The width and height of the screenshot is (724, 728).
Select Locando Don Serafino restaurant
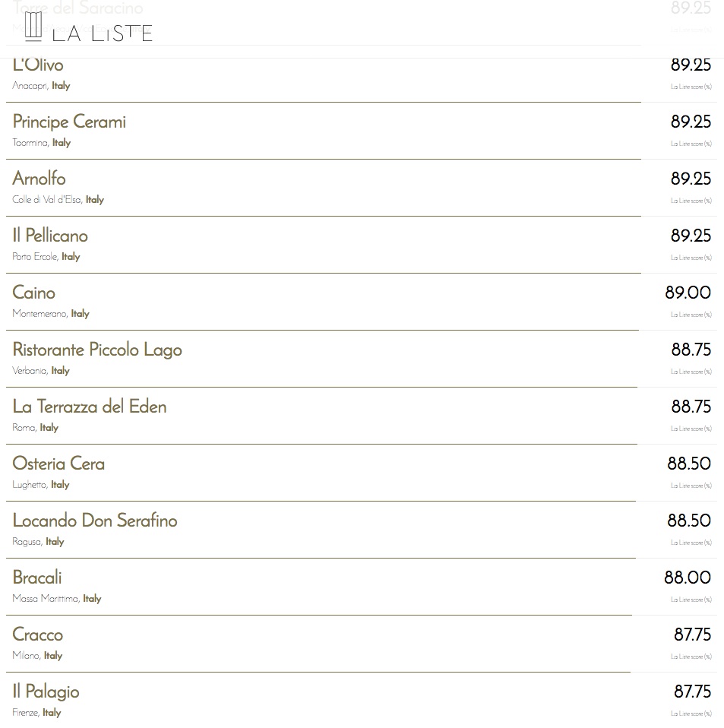[x=95, y=521]
